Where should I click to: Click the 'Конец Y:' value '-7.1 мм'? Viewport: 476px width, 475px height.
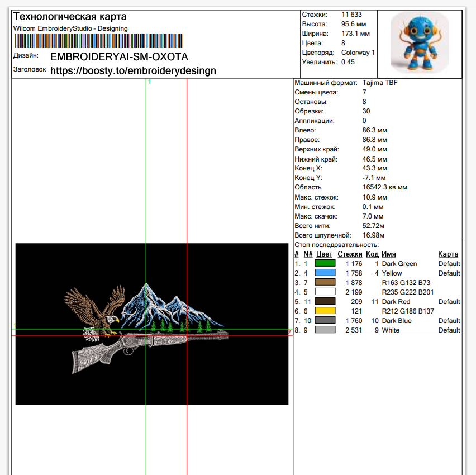pyautogui.click(x=374, y=178)
